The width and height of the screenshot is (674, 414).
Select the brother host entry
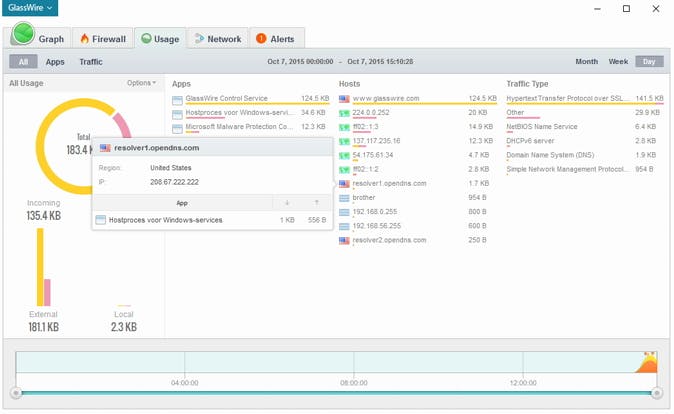click(417, 198)
